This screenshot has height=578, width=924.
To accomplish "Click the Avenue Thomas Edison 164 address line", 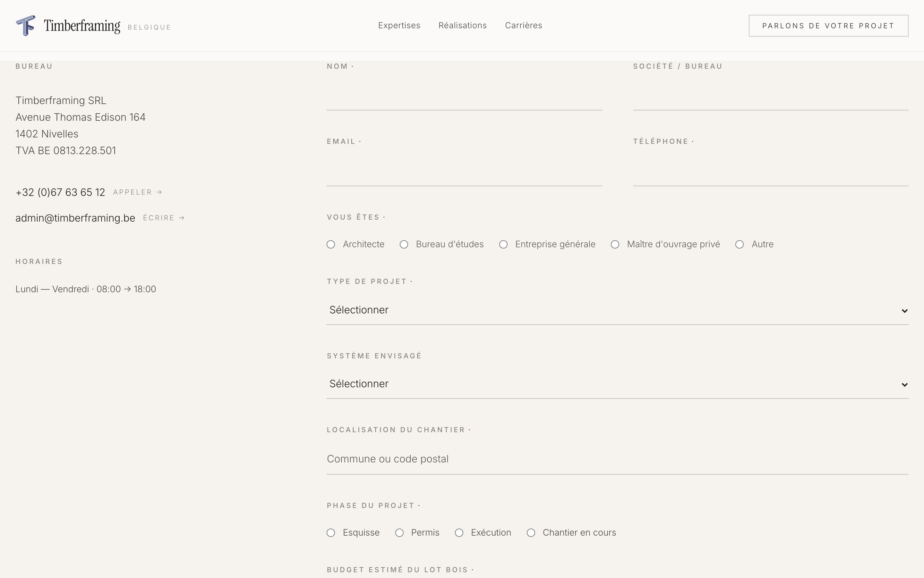I will [x=81, y=117].
